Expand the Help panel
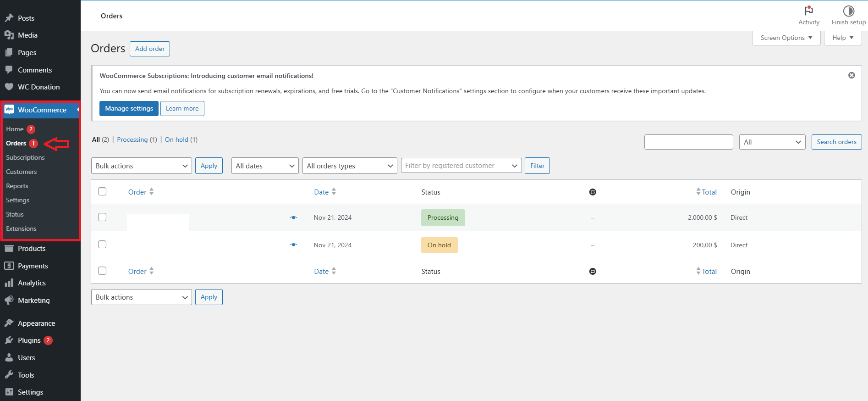The height and width of the screenshot is (401, 868). point(843,38)
